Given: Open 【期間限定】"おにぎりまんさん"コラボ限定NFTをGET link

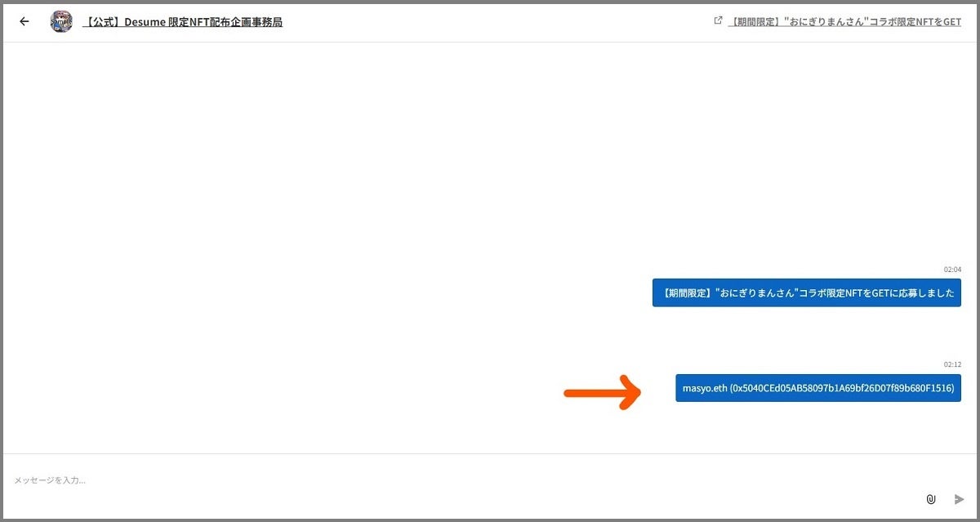Looking at the screenshot, I should click(844, 22).
